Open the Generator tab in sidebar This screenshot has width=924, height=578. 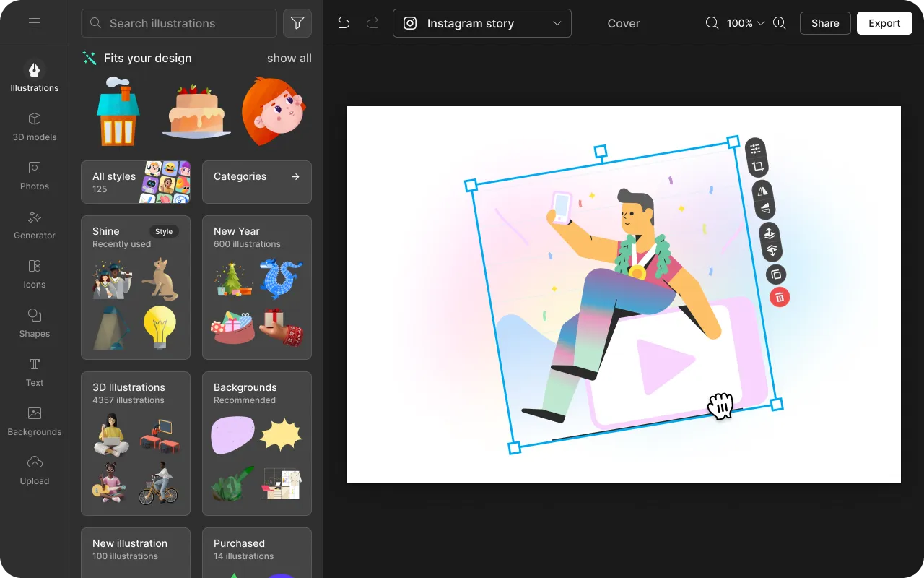(34, 225)
